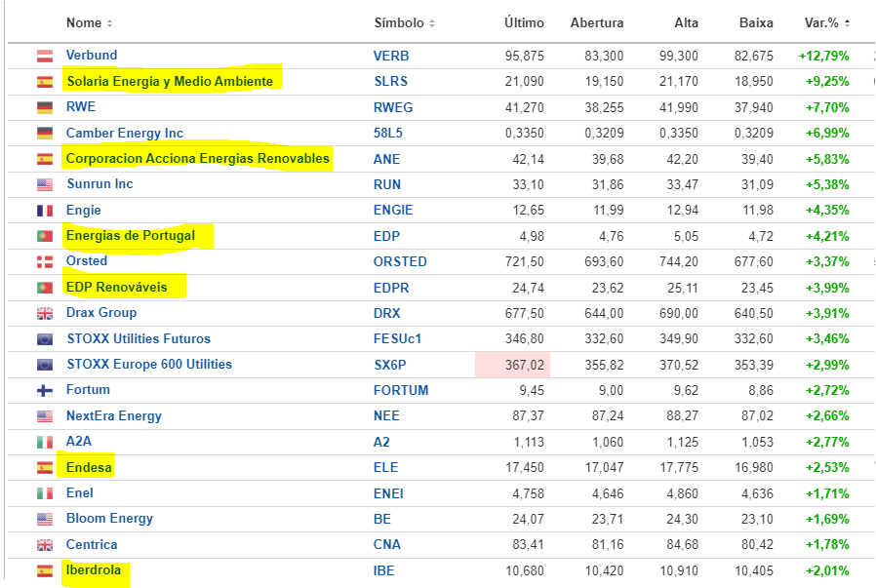Click the Abertura column header
Screen dimensions: 876x588
(x=596, y=22)
